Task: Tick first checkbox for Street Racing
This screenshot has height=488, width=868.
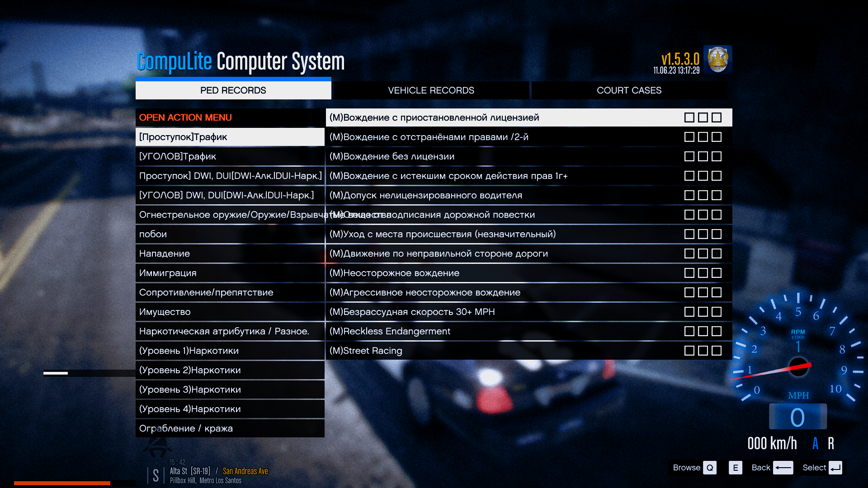Action: coord(689,351)
